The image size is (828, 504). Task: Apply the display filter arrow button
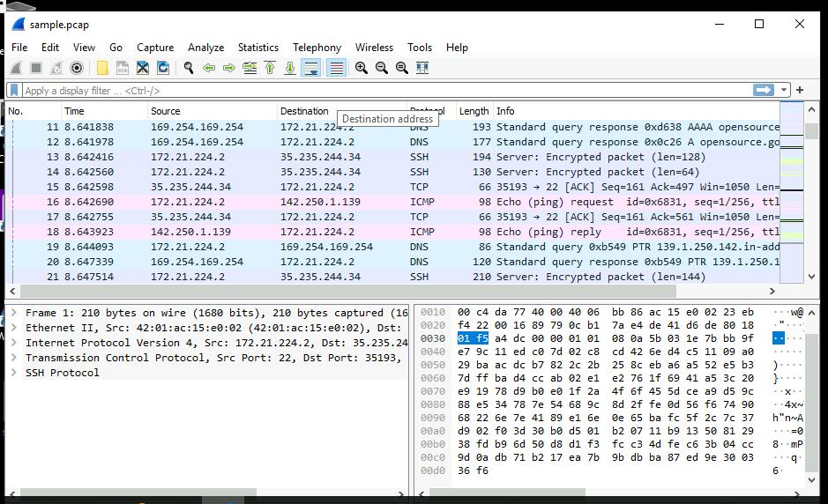coord(764,90)
